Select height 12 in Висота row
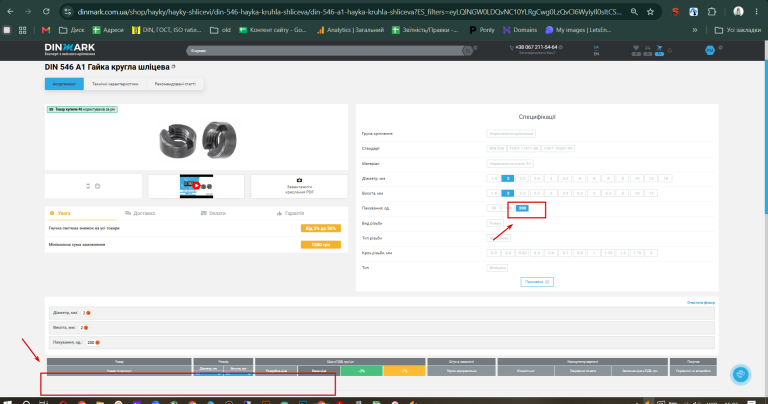This screenshot has width=768, height=404. click(x=651, y=193)
